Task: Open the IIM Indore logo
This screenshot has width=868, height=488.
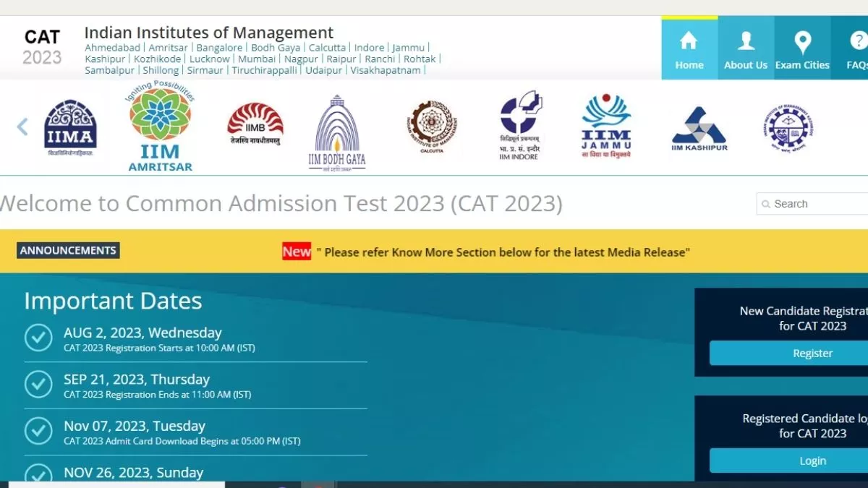Action: [521, 125]
